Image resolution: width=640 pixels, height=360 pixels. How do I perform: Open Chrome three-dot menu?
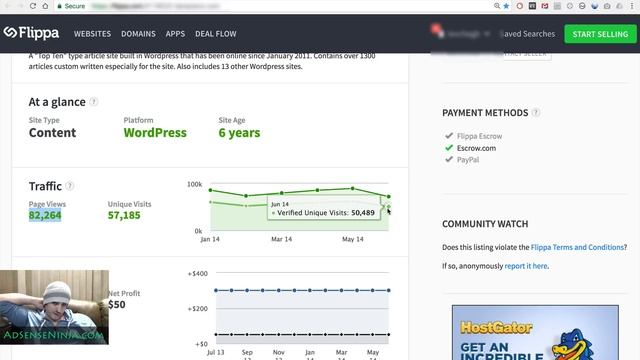point(632,6)
